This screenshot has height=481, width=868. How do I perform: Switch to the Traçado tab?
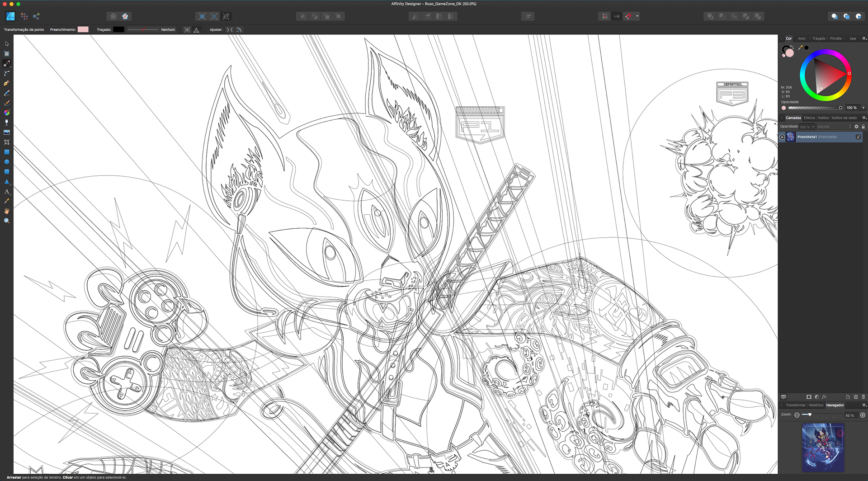coord(819,38)
